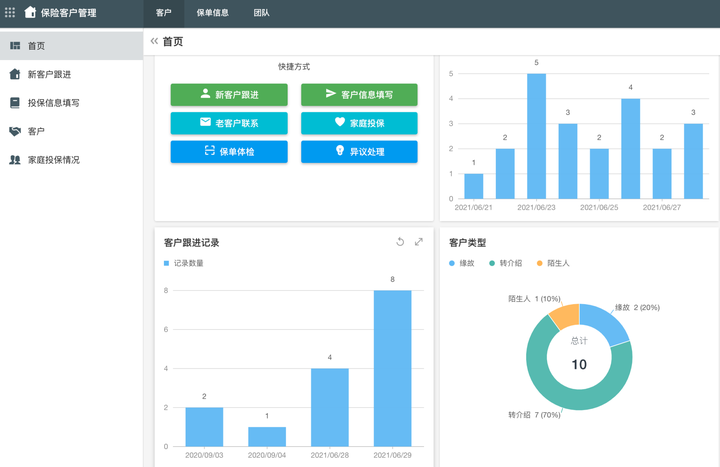
Task: Click the home icon beside 保险客户管理
Action: [30, 12]
